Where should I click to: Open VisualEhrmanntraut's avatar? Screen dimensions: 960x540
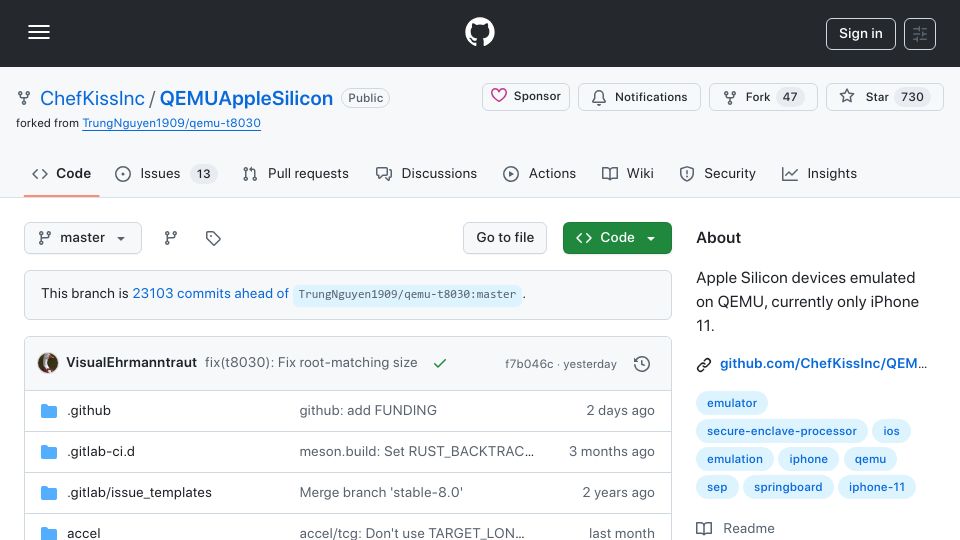click(x=48, y=363)
